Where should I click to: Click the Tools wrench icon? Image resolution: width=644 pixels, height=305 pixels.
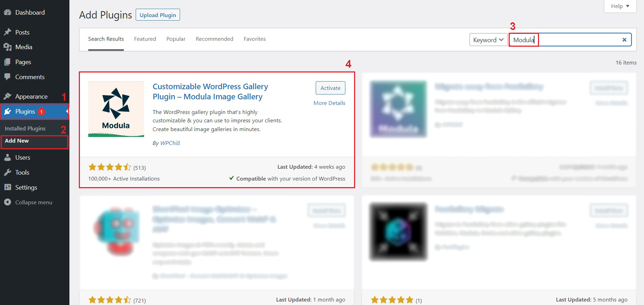tap(8, 173)
